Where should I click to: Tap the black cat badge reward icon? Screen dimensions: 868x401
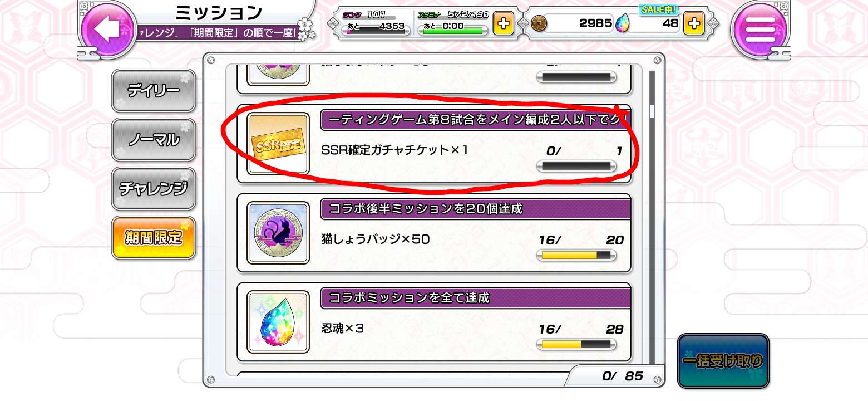(x=278, y=233)
